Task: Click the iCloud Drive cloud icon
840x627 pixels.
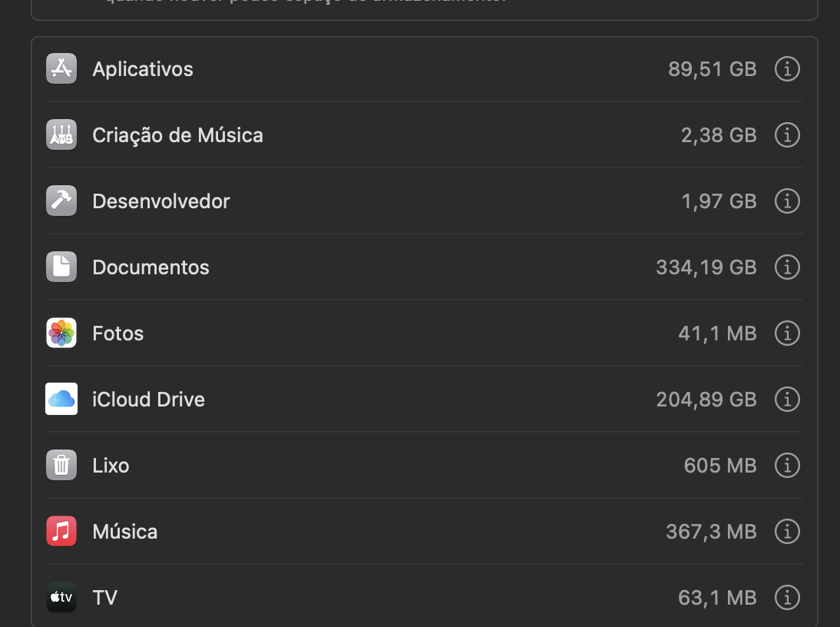Action: (61, 400)
